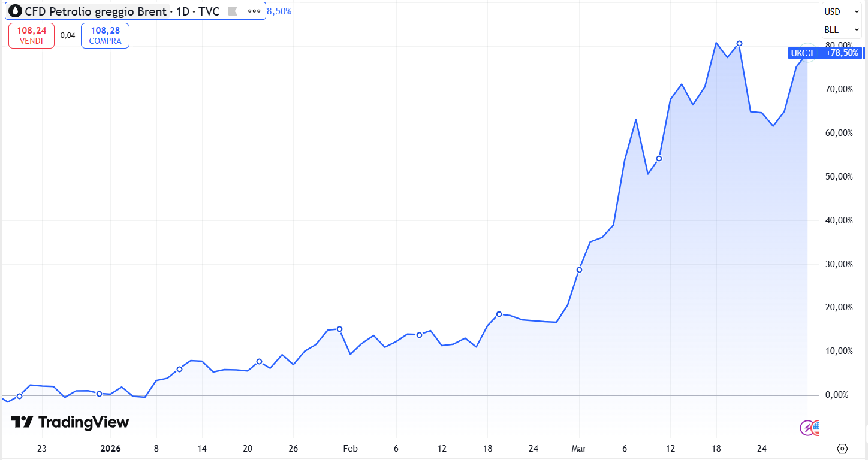This screenshot has height=460, width=868.
Task: Open chart settings hexagon icon
Action: tap(842, 449)
